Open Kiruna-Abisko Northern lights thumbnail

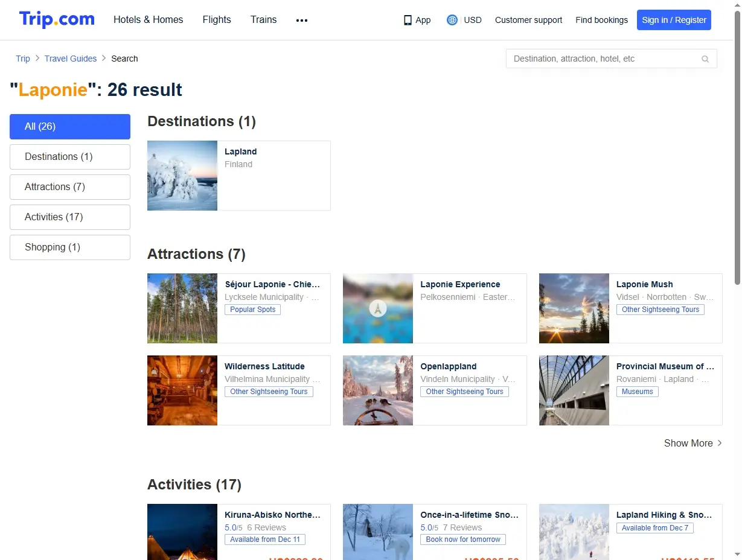(182, 532)
